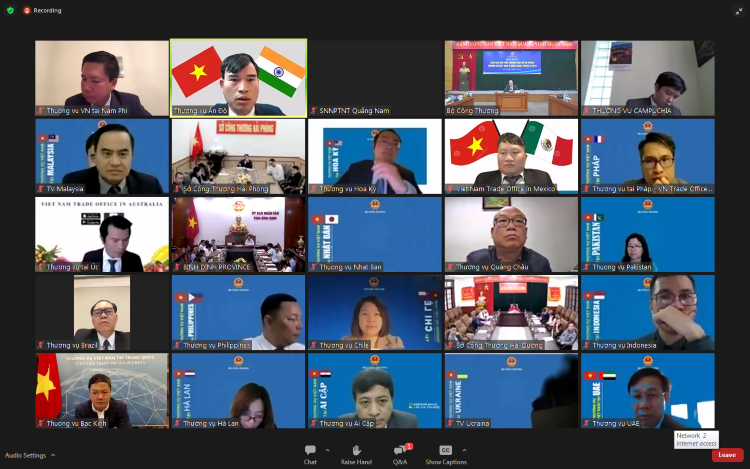Select the Thương vụ Bắc Kinh video tile

point(102,390)
